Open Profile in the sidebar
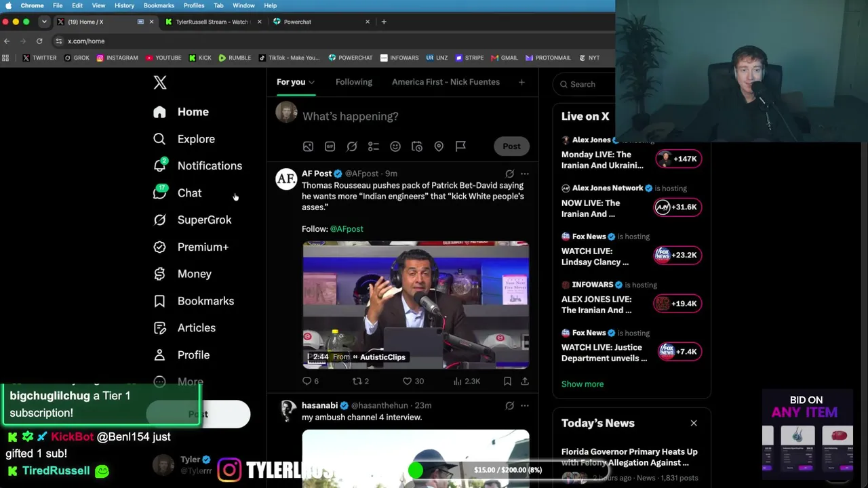This screenshot has height=488, width=868. click(x=182, y=355)
